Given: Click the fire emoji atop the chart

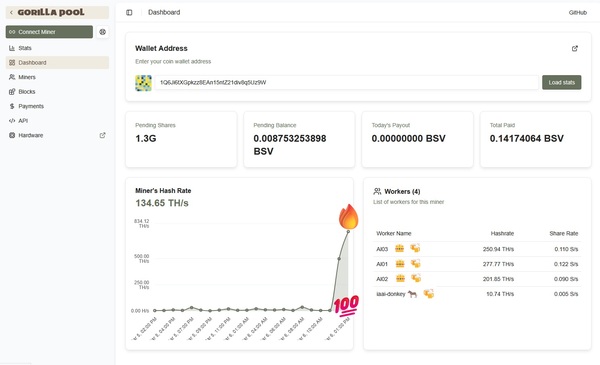Looking at the screenshot, I should click(x=348, y=217).
